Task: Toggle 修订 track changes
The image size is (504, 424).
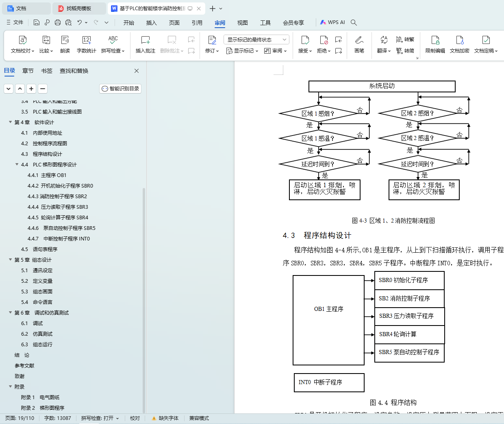Action: tap(212, 45)
